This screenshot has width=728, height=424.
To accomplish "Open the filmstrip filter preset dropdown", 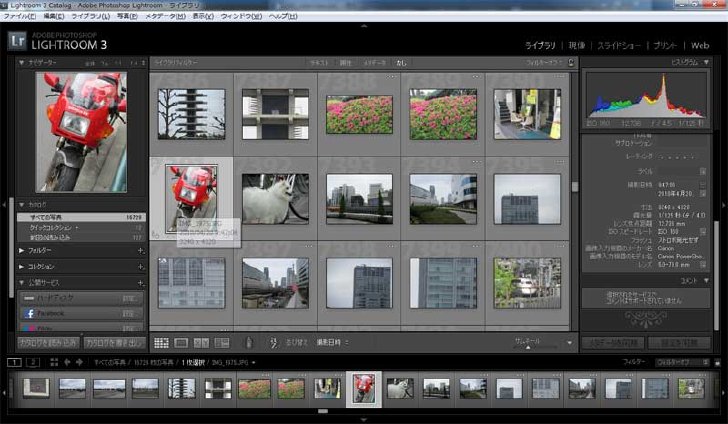I will tap(682, 362).
